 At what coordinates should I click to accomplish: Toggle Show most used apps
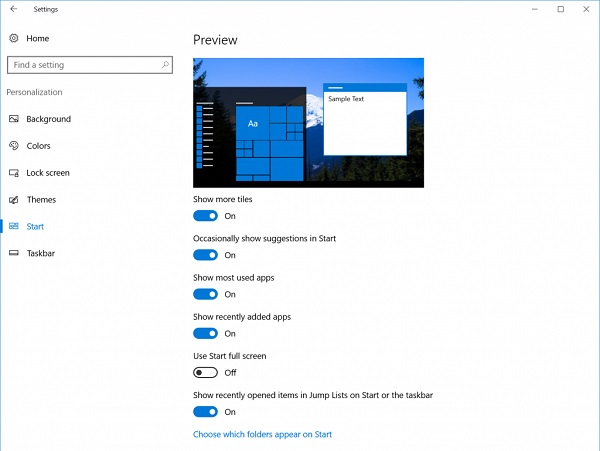point(205,294)
